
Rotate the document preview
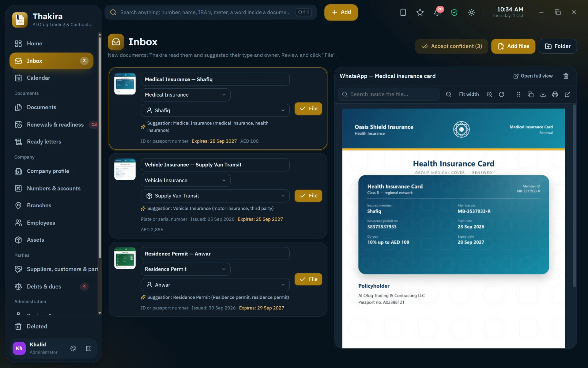[502, 94]
